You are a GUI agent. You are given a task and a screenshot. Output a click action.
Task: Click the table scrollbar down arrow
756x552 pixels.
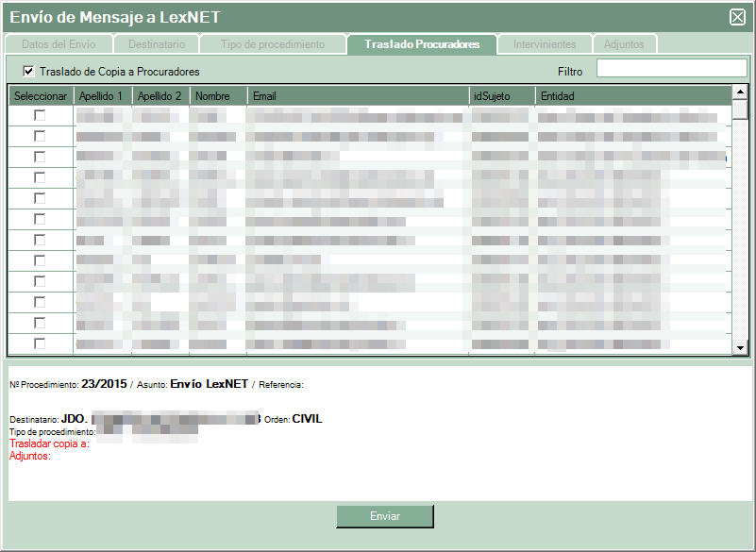(740, 348)
